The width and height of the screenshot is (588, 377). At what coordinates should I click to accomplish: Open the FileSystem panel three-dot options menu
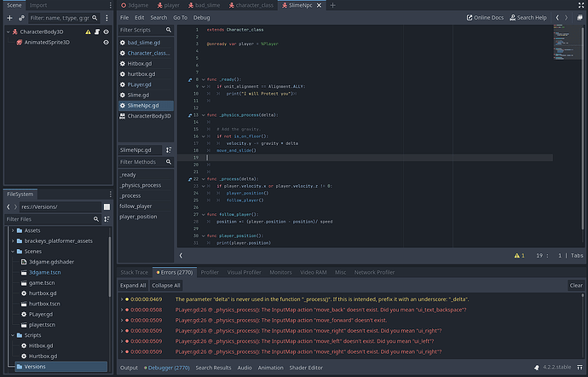[x=110, y=194]
